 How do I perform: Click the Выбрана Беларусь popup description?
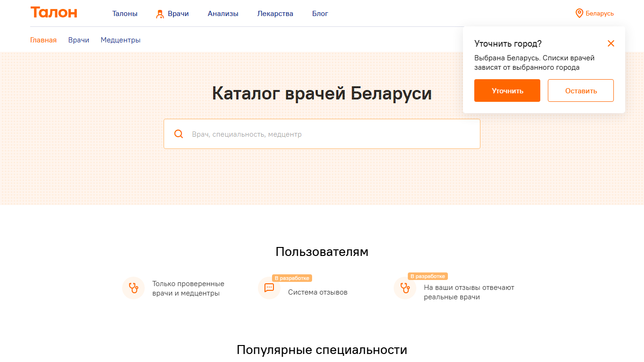(535, 63)
